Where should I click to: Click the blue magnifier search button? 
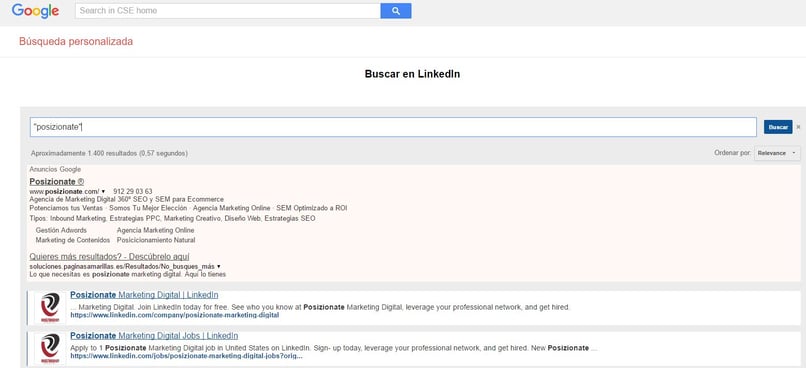pyautogui.click(x=395, y=11)
